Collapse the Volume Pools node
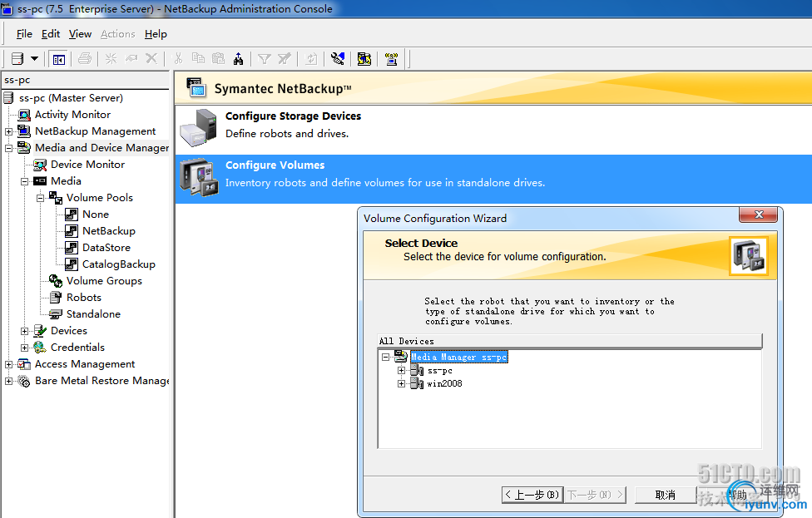Screen dimensions: 812x518 (40, 198)
